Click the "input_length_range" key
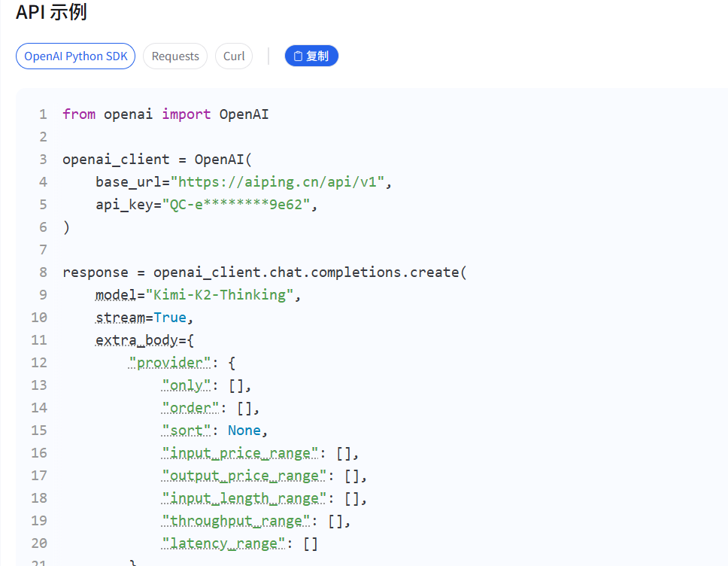The image size is (728, 566). [244, 498]
